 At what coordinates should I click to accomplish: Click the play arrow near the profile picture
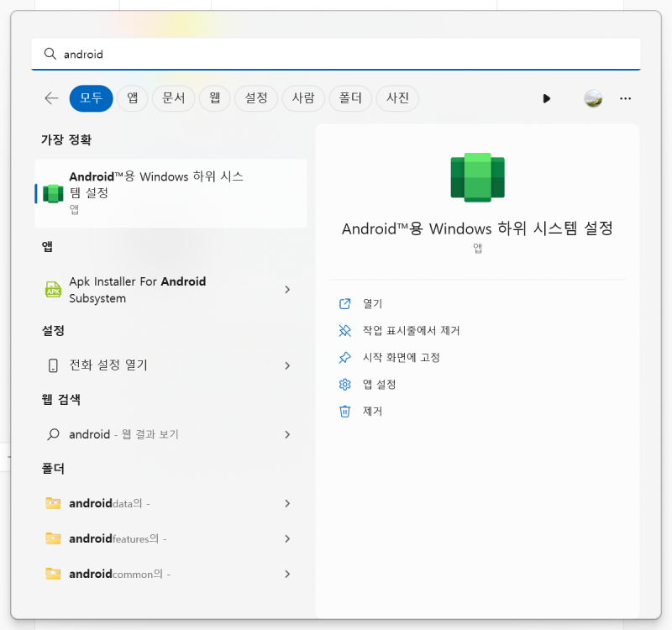(547, 98)
